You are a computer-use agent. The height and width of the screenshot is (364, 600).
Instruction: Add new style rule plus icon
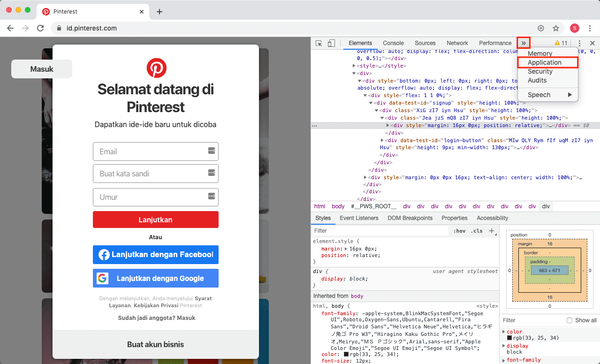pyautogui.click(x=492, y=231)
